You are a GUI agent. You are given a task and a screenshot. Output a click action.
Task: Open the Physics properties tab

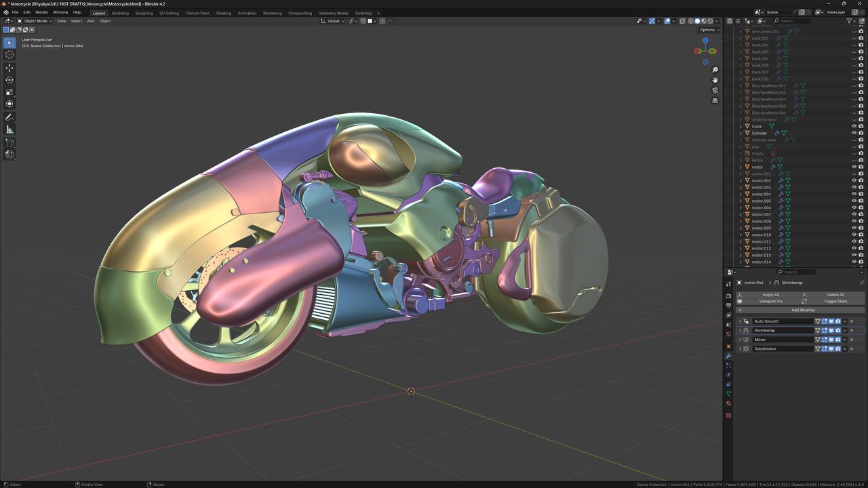728,375
